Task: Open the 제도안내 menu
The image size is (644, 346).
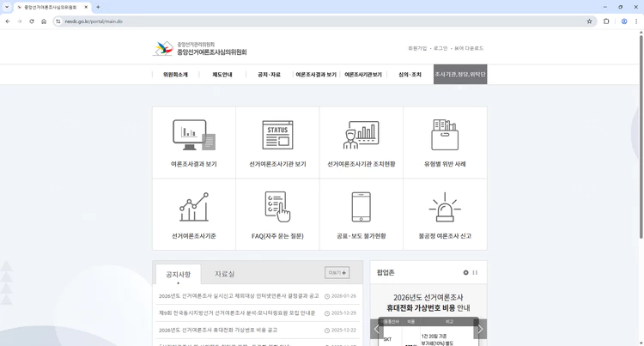Action: coord(222,75)
